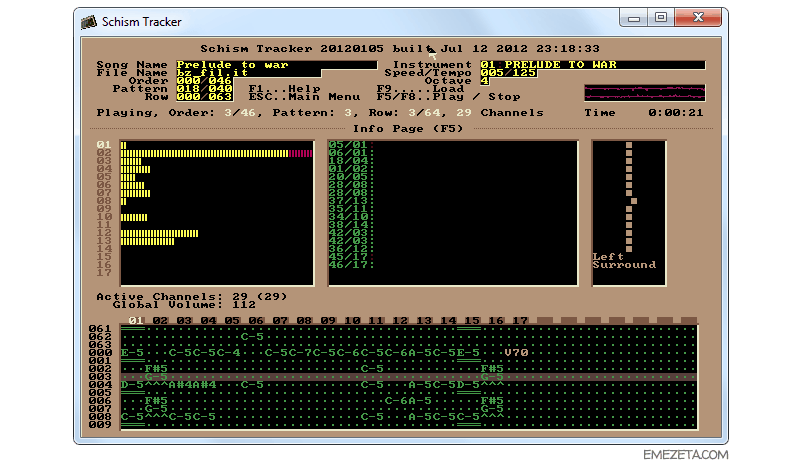
Task: Click the "F5/F8..Play / Stop" hint
Action: [448, 97]
